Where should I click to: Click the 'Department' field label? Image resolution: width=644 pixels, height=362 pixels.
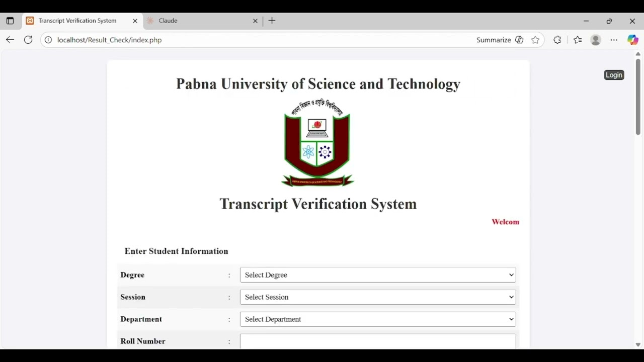pos(141,319)
